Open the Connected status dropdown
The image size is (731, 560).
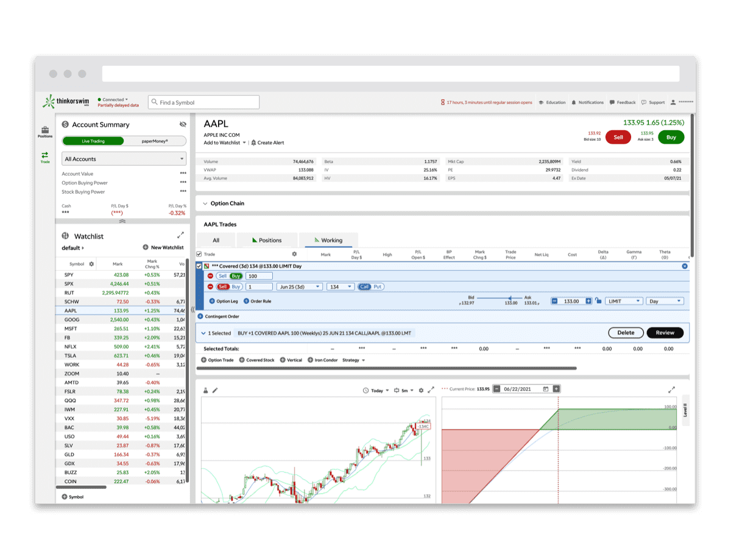tap(113, 99)
